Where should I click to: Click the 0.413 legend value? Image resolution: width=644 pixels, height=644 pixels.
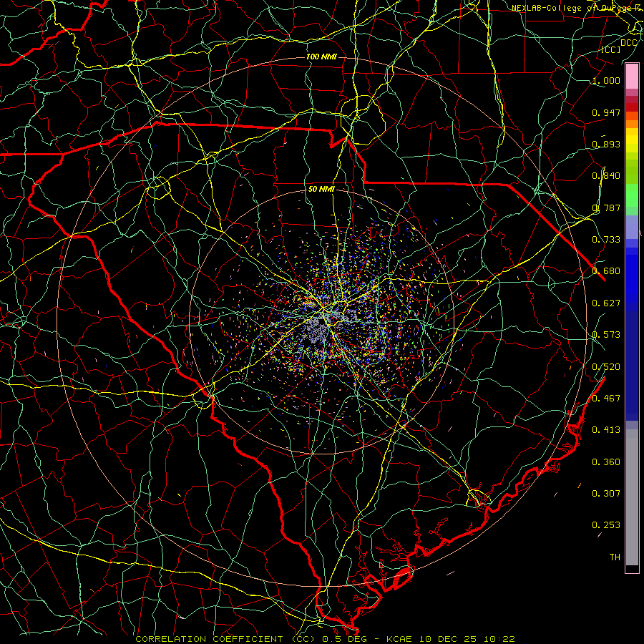(x=606, y=430)
